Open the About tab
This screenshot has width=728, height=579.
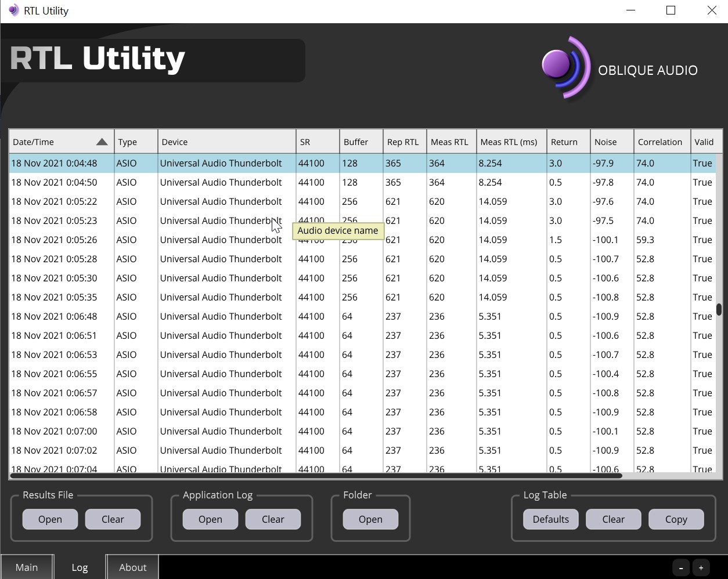133,567
